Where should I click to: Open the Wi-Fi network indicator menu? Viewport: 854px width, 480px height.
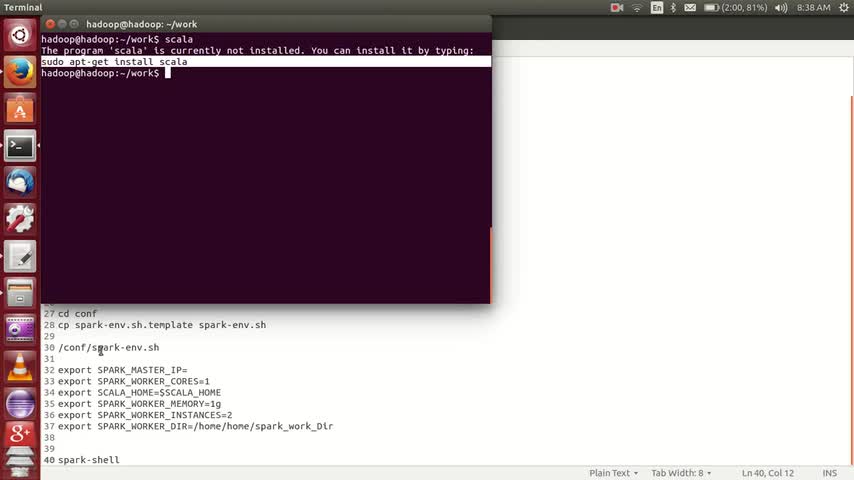637,8
